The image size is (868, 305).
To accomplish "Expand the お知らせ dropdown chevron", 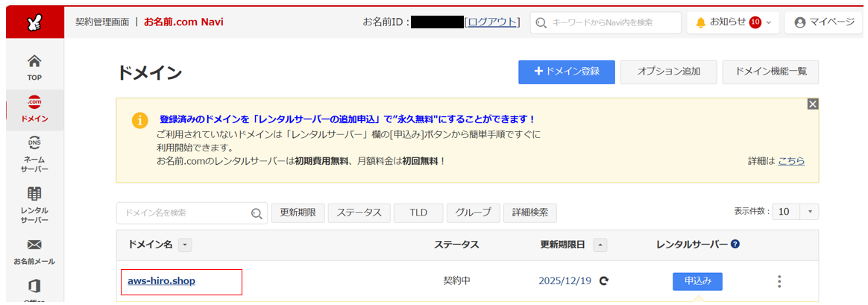I will coord(769,22).
